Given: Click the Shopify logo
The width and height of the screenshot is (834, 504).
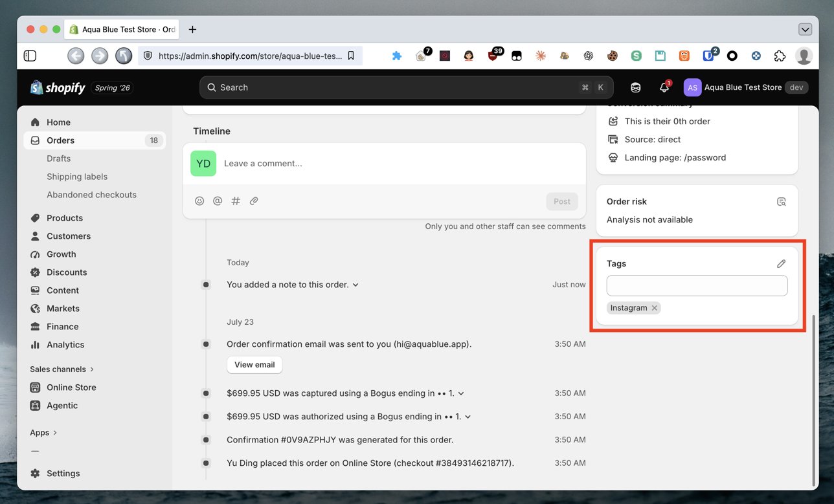Looking at the screenshot, I should (58, 87).
